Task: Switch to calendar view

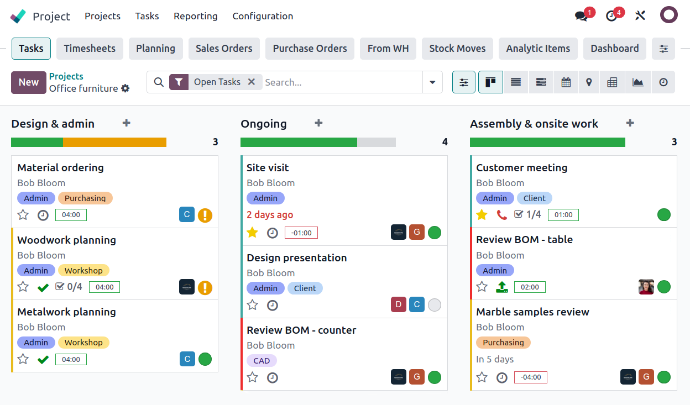Action: pos(566,82)
